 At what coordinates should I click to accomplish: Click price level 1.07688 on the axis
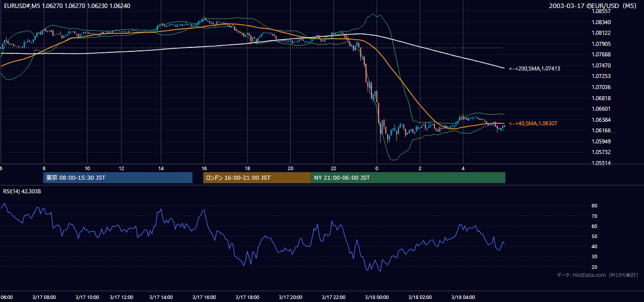point(601,54)
